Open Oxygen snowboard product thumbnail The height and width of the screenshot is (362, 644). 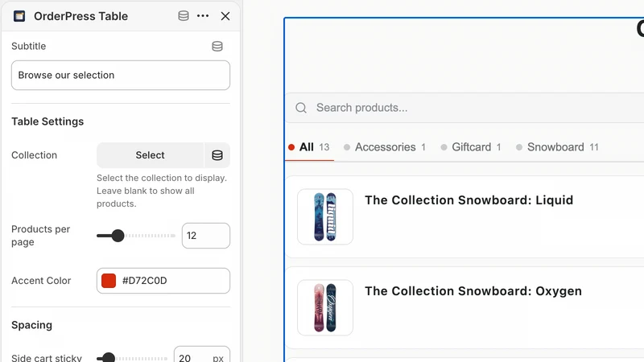(x=325, y=308)
